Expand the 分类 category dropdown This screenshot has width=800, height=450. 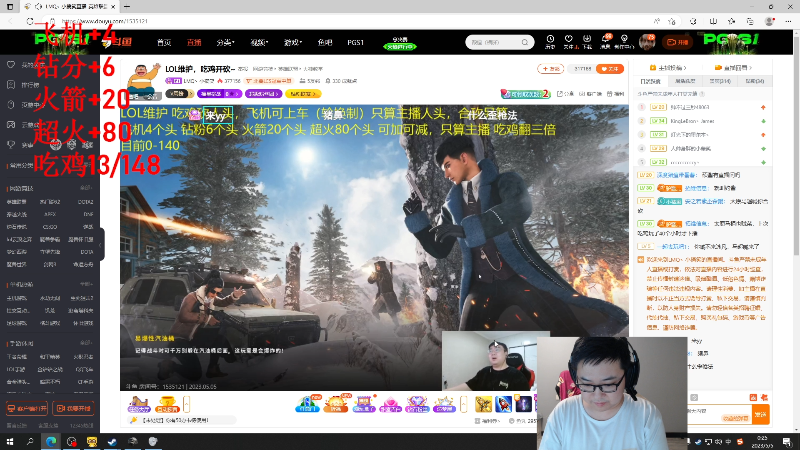pyautogui.click(x=225, y=42)
